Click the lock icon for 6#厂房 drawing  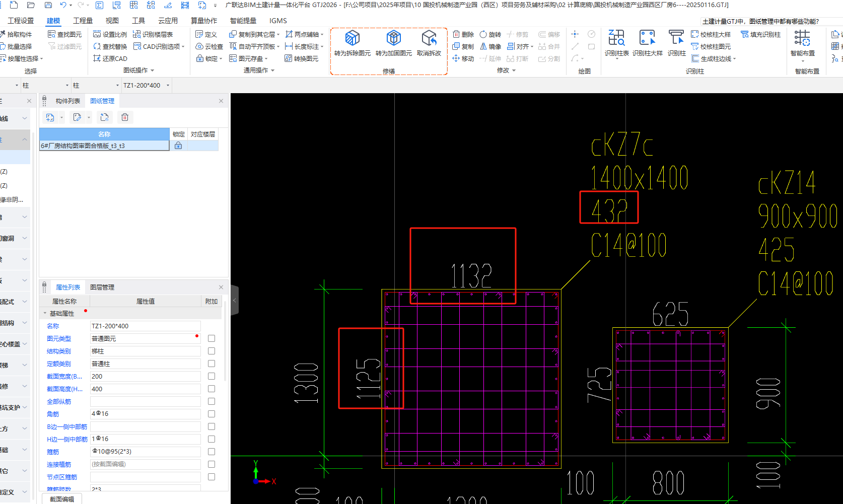tap(178, 146)
